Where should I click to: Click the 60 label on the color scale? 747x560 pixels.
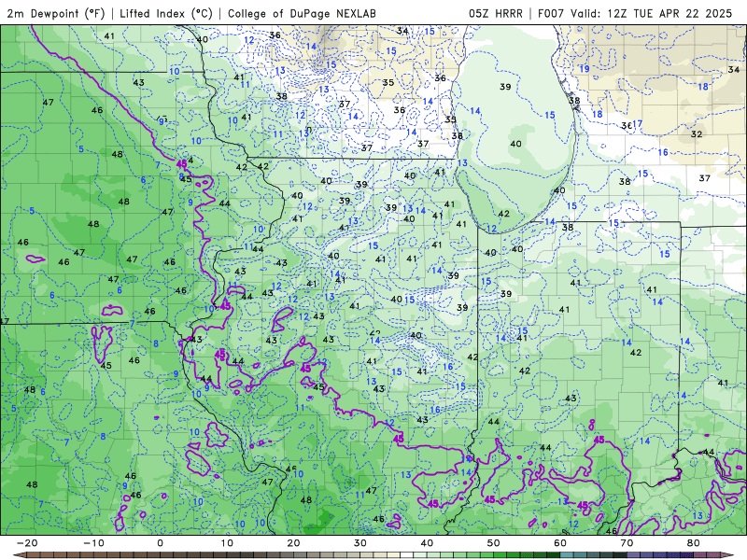(x=560, y=543)
